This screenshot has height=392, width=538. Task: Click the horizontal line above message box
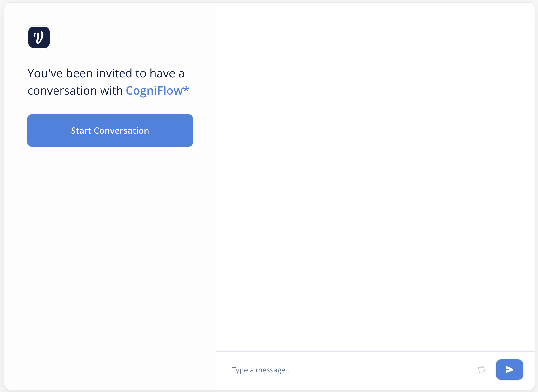(375, 351)
